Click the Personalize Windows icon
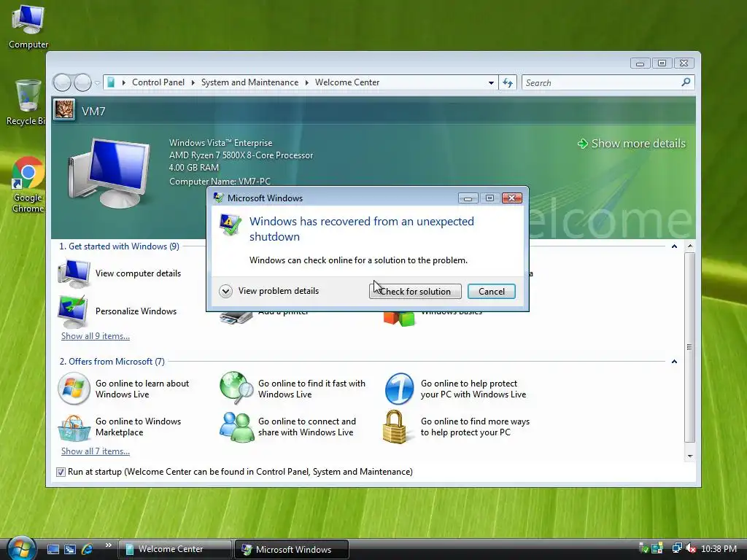 click(72, 311)
